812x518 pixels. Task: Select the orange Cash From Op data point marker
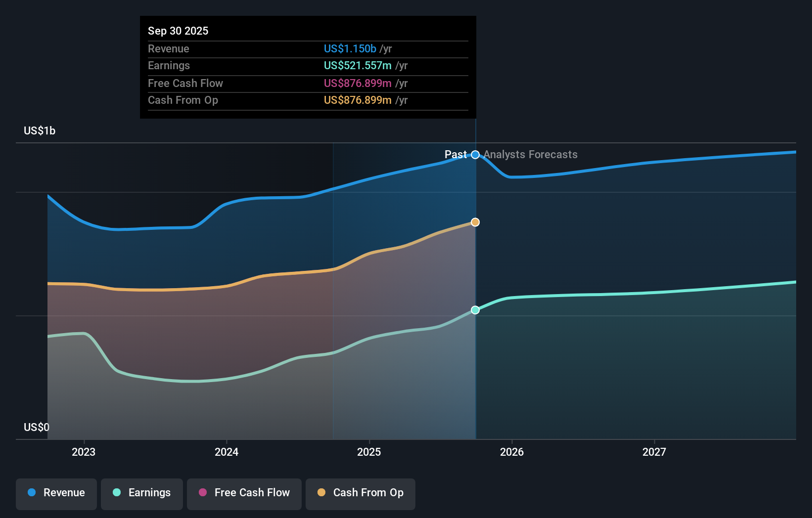pos(475,222)
